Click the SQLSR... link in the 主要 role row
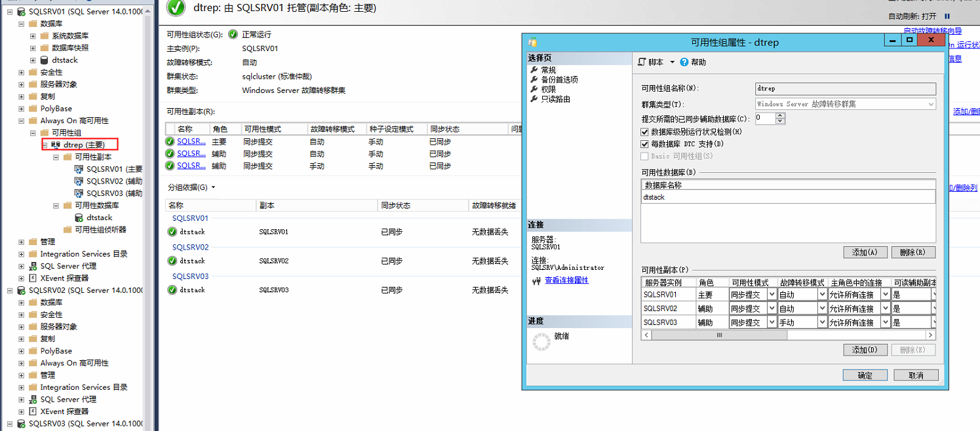This screenshot has height=431, width=980. point(191,141)
